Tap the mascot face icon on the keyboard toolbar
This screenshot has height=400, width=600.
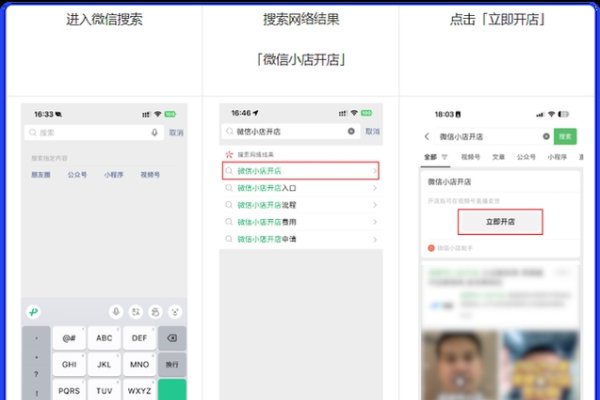[x=175, y=312]
